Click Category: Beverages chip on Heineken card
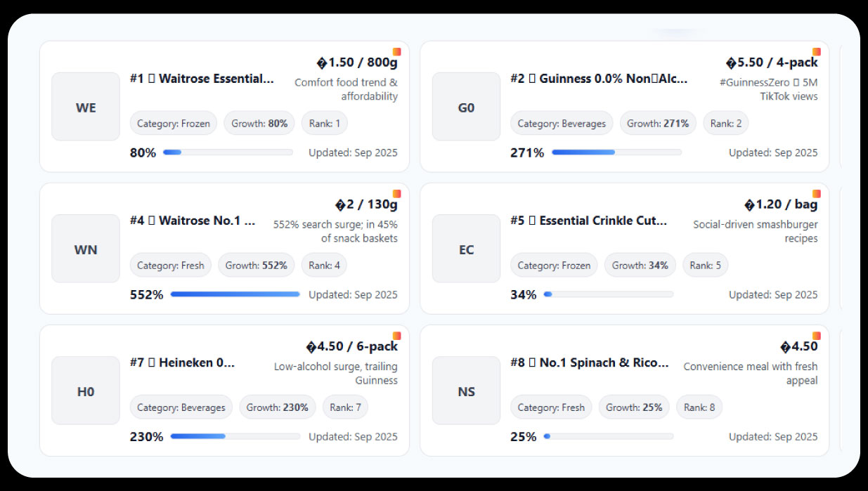Viewport: 868px width, 491px height. coord(181,407)
